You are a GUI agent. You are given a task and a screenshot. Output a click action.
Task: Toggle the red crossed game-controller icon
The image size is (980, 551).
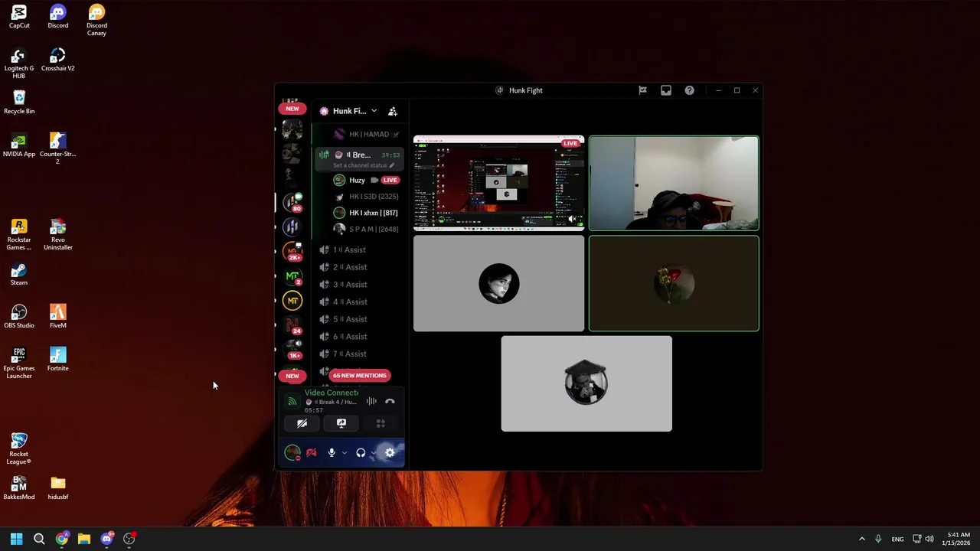pyautogui.click(x=312, y=453)
